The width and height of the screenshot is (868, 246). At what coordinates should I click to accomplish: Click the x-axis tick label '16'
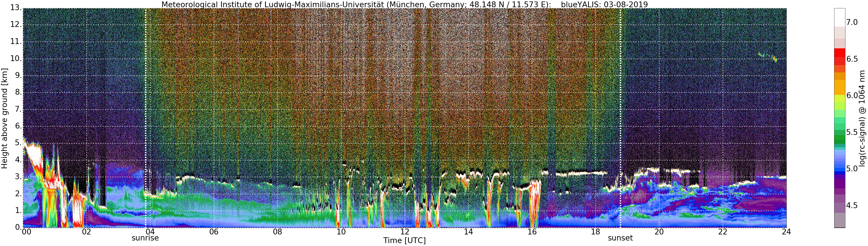532,232
